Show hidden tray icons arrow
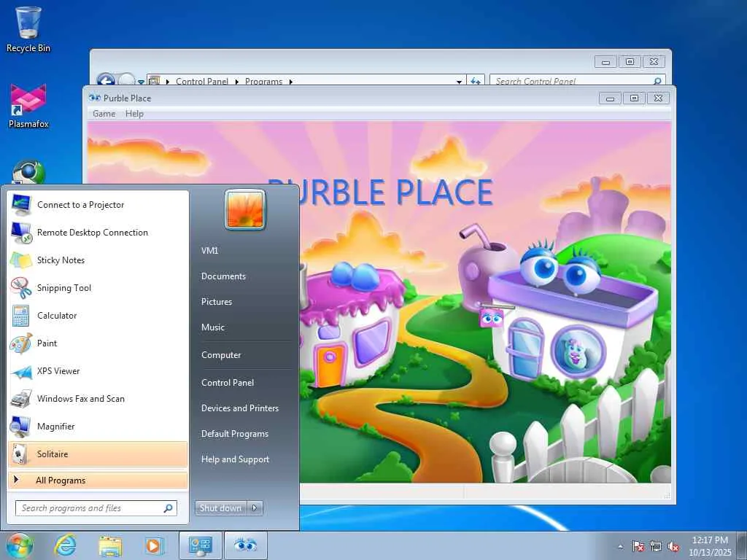This screenshot has height=560, width=747. tap(620, 546)
